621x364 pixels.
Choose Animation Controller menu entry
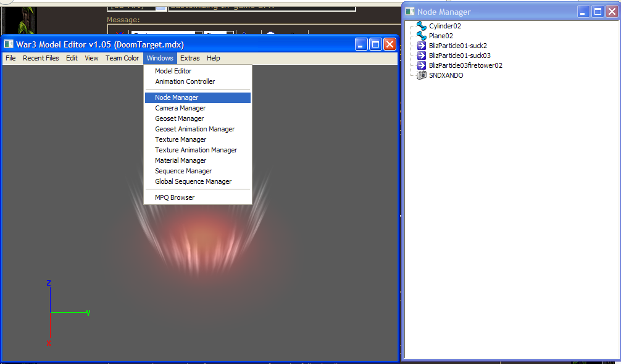coord(198,81)
